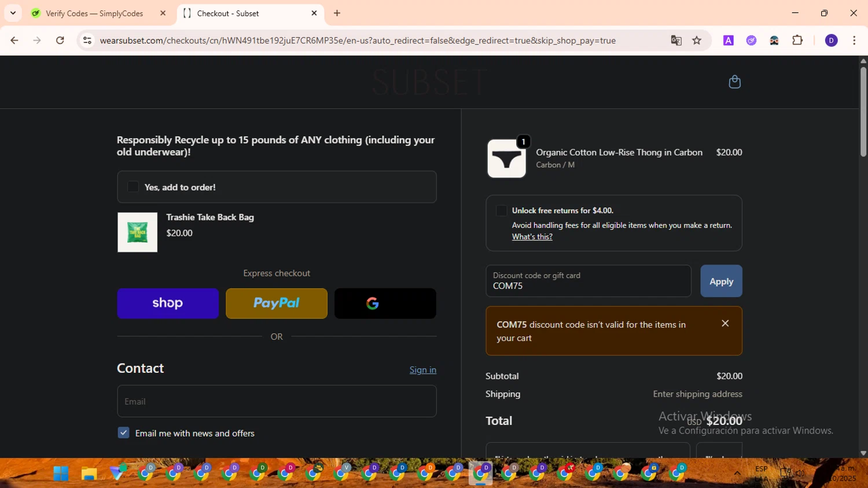Image resolution: width=868 pixels, height=488 pixels.
Task: Open a new browser tab
Action: coord(337,13)
